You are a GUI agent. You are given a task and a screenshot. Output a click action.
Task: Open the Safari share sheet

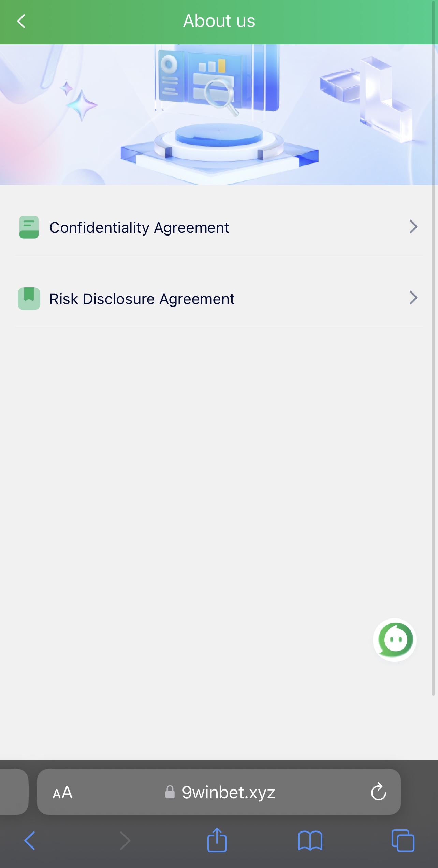(217, 840)
